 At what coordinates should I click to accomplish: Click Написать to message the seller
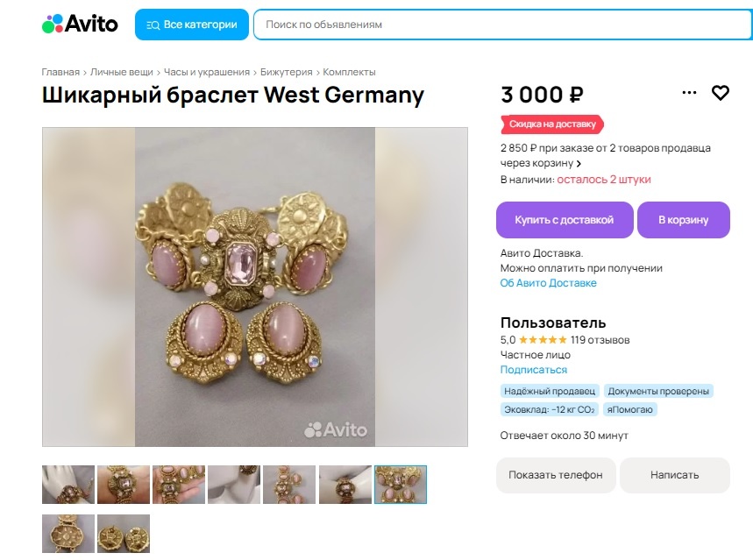point(674,475)
